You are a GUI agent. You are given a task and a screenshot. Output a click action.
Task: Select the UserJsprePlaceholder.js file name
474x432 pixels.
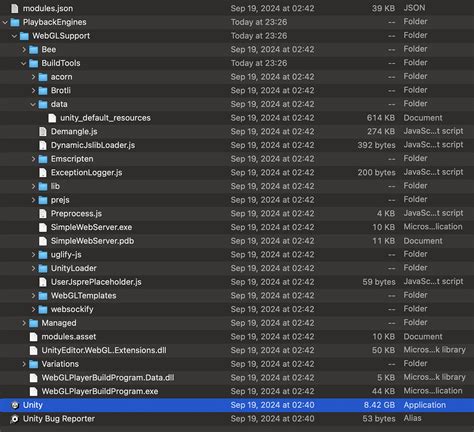click(x=96, y=282)
